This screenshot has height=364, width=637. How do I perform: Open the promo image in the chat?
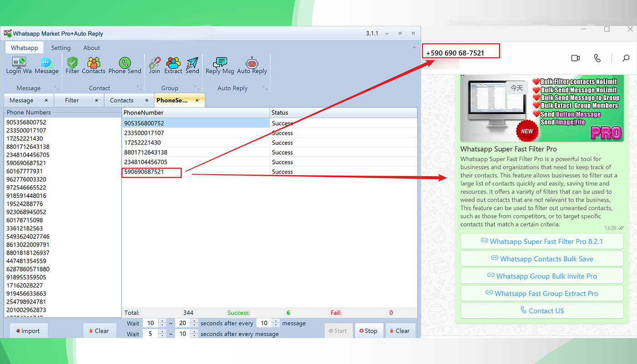pyautogui.click(x=542, y=108)
